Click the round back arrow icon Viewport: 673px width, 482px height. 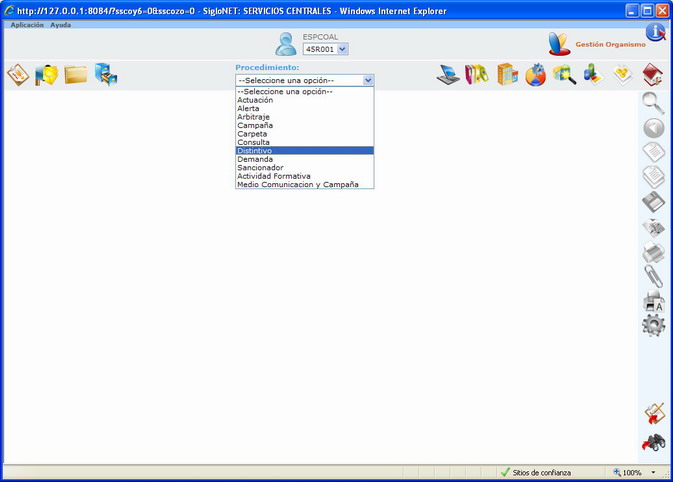point(654,128)
